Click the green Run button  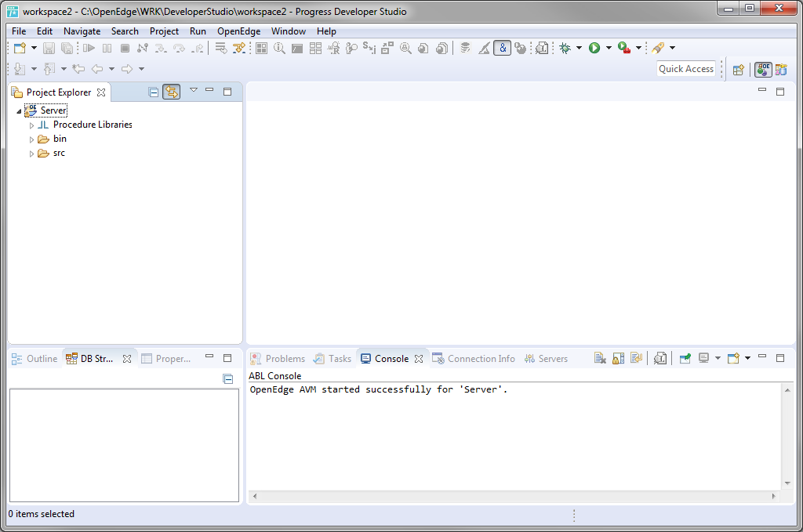(x=594, y=48)
